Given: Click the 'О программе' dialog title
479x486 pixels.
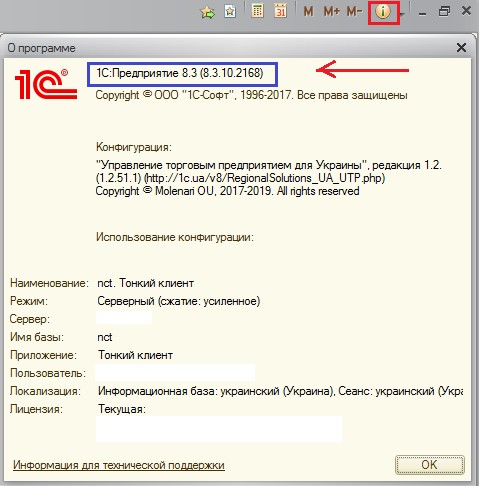Looking at the screenshot, I should coord(42,48).
